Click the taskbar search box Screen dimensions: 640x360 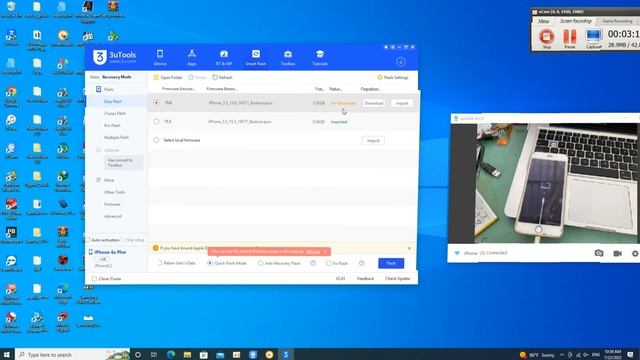tap(72, 354)
